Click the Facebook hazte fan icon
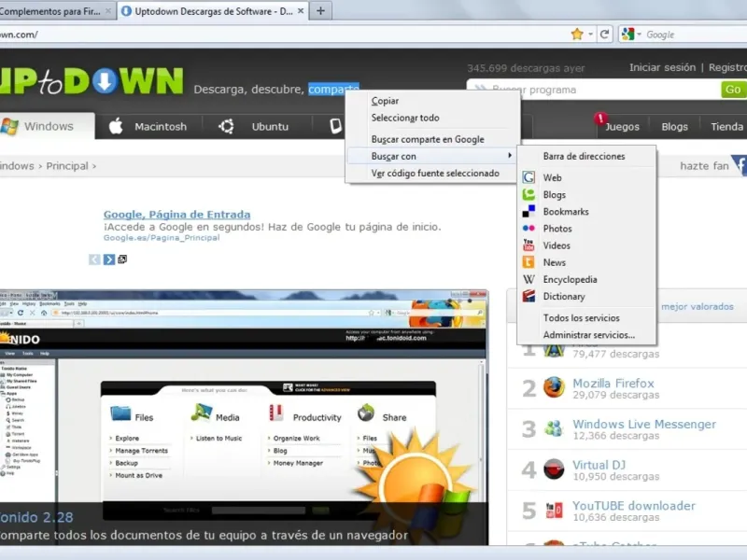Screen dimensions: 747x560 (x=740, y=165)
